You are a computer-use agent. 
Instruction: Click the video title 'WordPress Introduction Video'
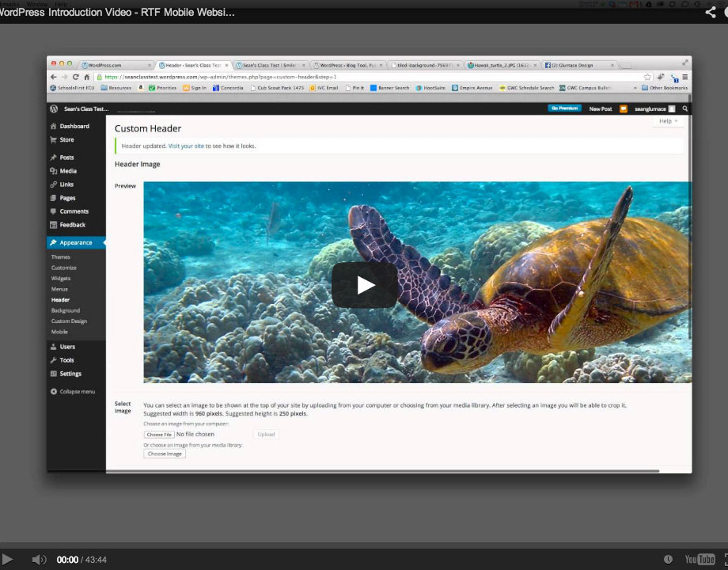(117, 12)
